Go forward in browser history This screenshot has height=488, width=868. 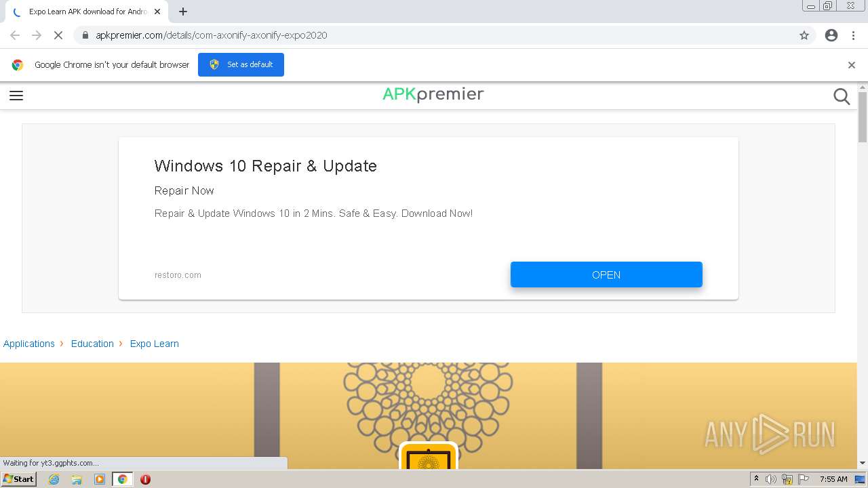(x=37, y=35)
